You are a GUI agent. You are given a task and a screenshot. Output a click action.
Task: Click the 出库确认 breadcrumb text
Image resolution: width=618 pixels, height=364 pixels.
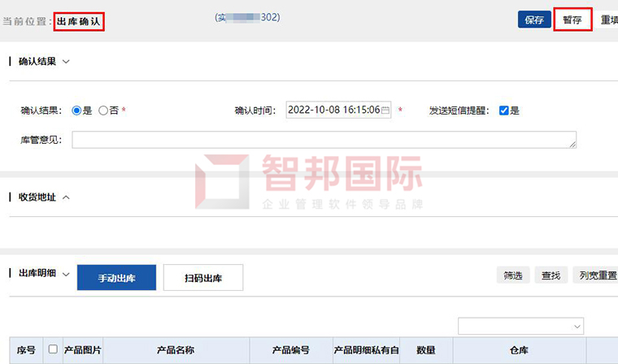[x=78, y=21]
